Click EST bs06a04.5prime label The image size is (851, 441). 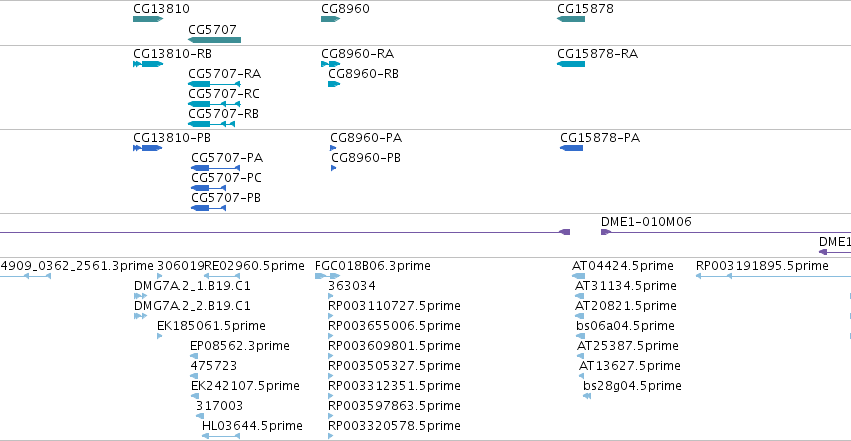(x=625, y=326)
